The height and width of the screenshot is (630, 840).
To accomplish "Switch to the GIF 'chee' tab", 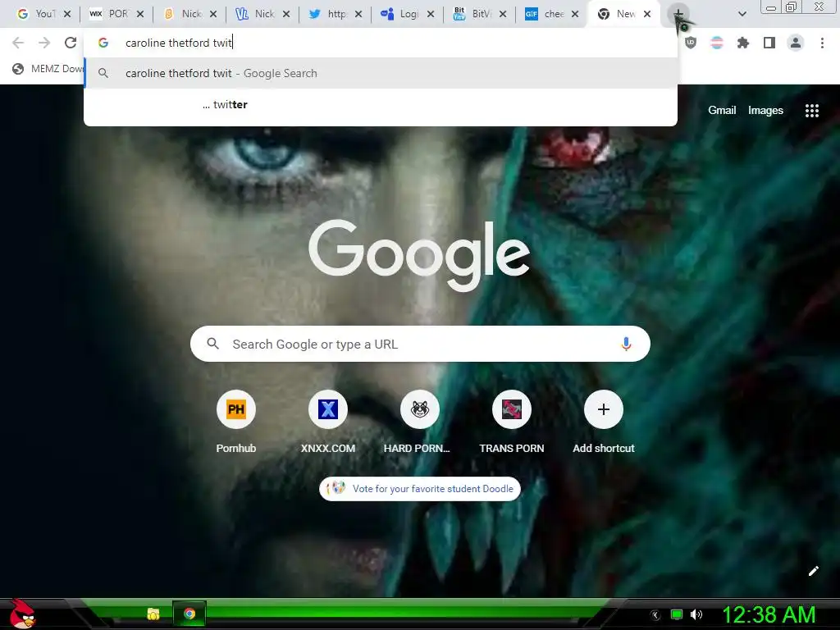I will 553,14.
